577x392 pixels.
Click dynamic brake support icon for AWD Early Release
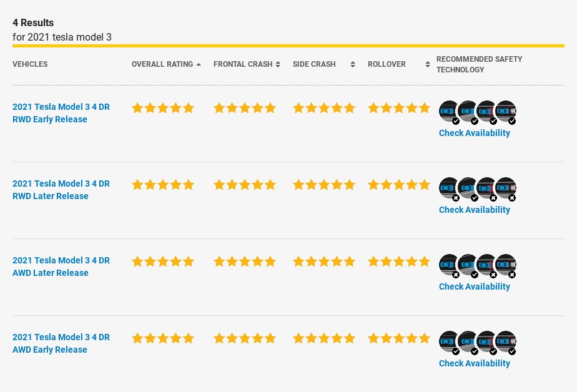(506, 341)
